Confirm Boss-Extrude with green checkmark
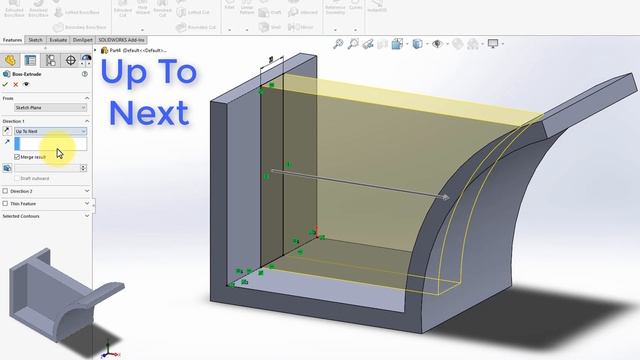This screenshot has height=360, width=640. pyautogui.click(x=5, y=84)
